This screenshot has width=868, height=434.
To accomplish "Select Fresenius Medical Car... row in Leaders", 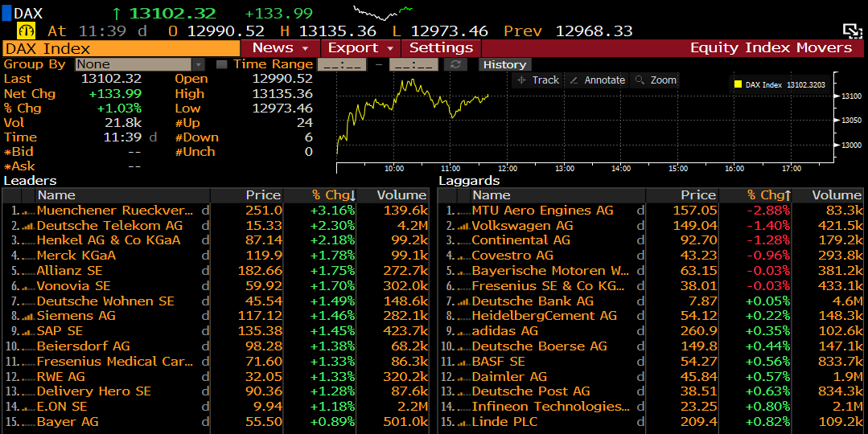I will pos(215,362).
